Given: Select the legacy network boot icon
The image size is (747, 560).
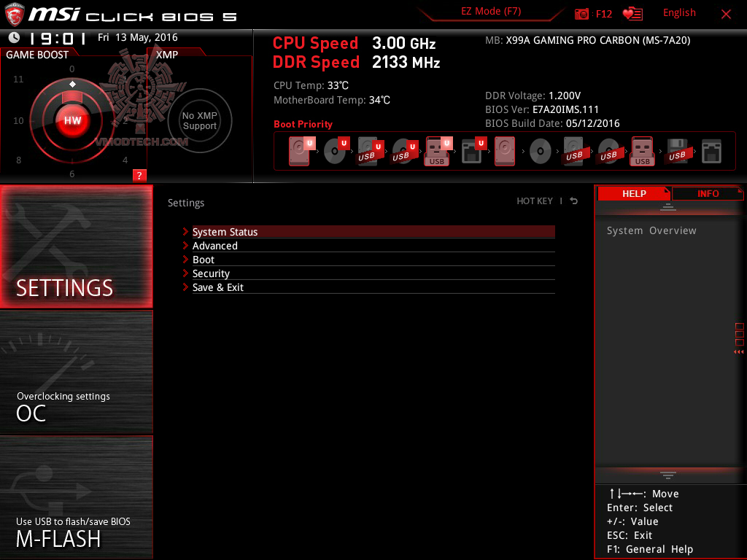Looking at the screenshot, I should tap(712, 152).
